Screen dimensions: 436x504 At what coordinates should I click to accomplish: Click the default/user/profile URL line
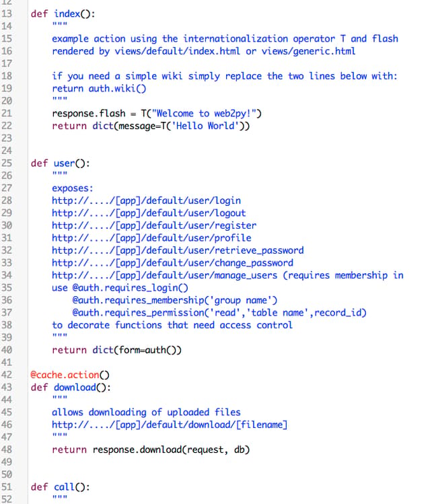(x=151, y=238)
